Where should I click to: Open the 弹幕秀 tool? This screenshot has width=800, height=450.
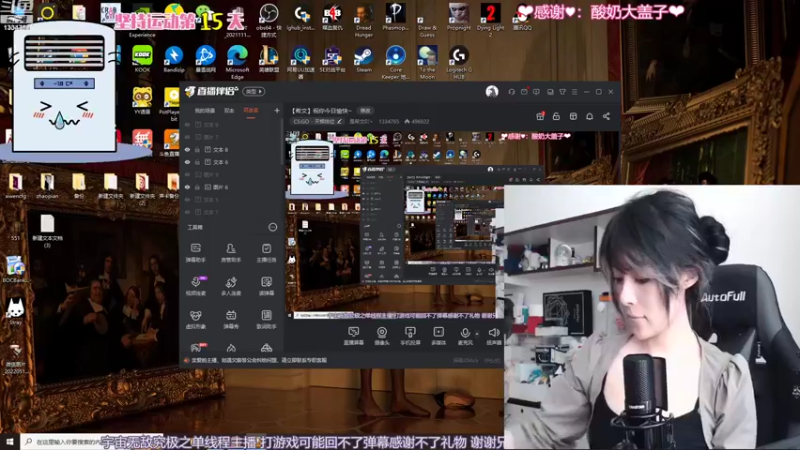[x=231, y=319]
